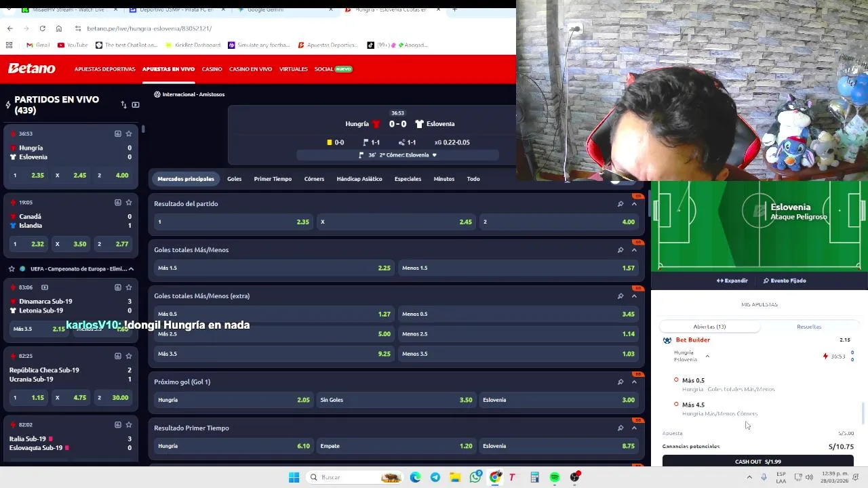868x488 pixels.
Task: Select Menos 0.5 at 3.45
Action: point(518,314)
